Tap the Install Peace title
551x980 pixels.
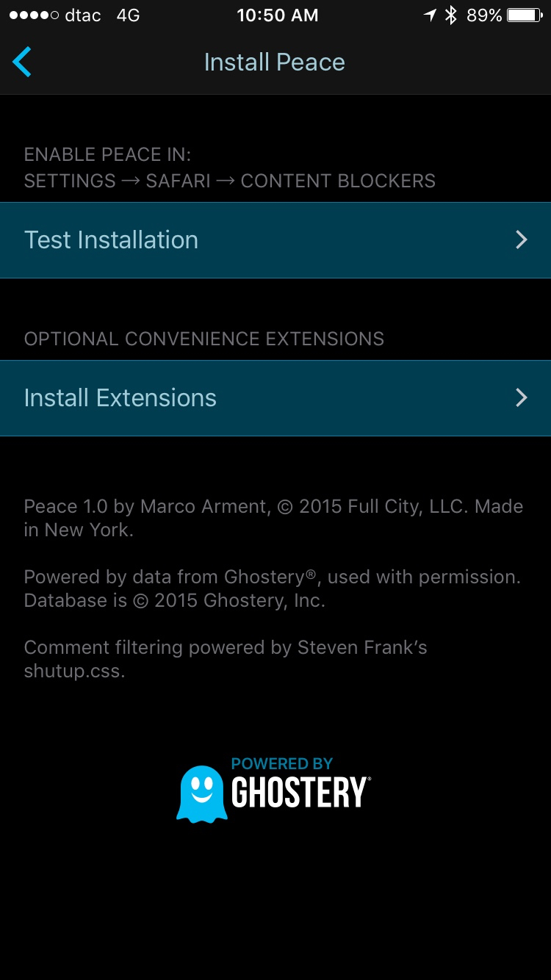click(x=275, y=62)
